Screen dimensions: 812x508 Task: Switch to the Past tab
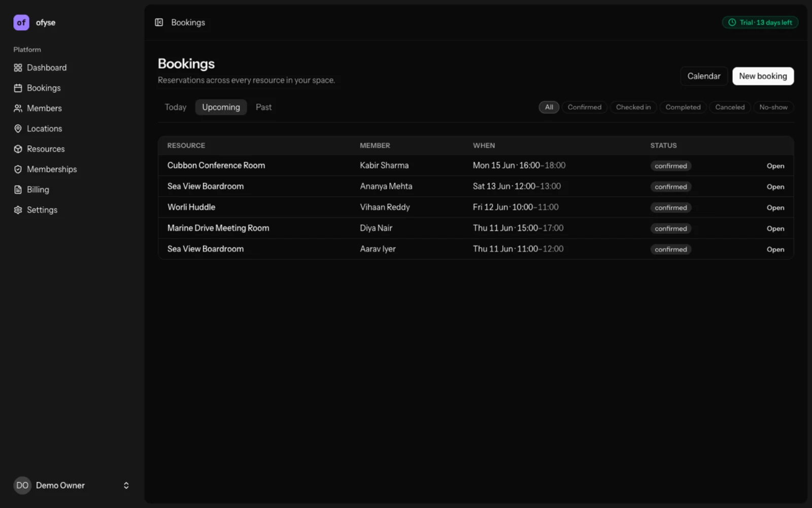[263, 107]
